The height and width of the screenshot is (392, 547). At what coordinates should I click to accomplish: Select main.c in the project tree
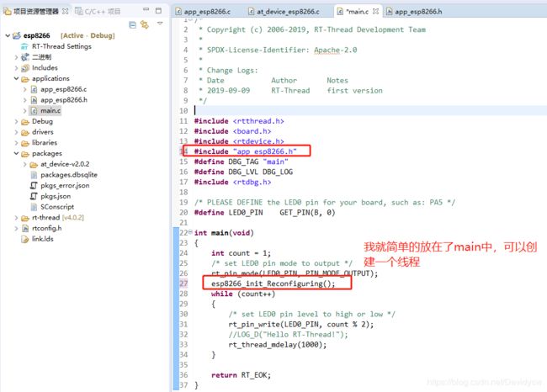[50, 110]
